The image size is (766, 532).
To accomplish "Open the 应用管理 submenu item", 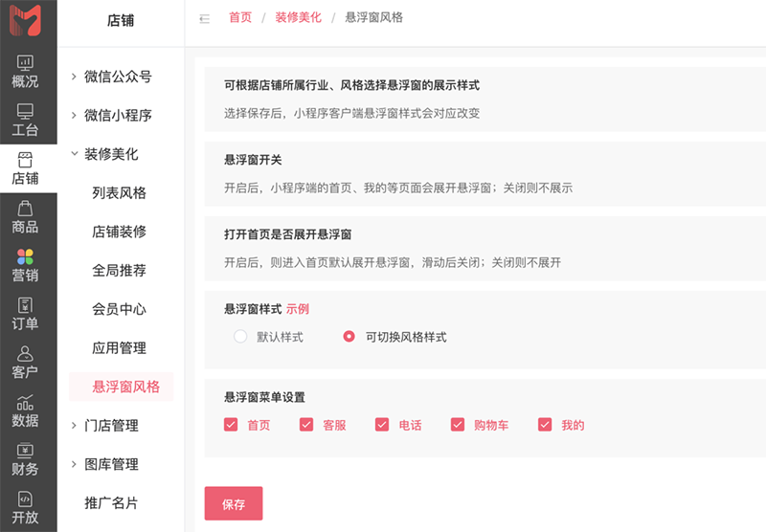I will [119, 348].
